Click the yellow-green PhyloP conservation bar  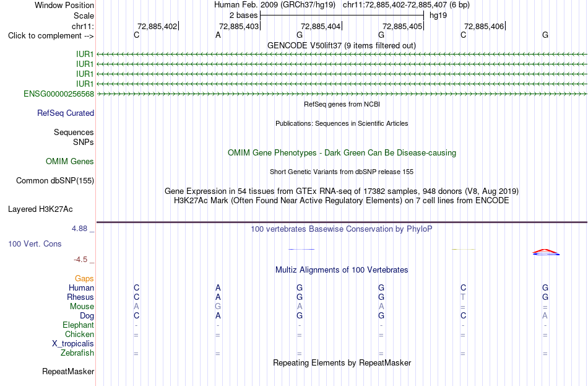(464, 249)
